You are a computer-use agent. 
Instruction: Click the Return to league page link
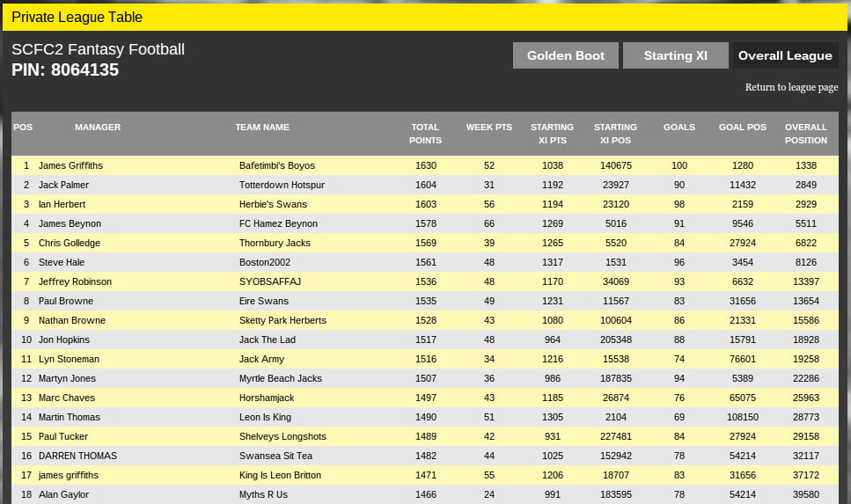coord(791,87)
